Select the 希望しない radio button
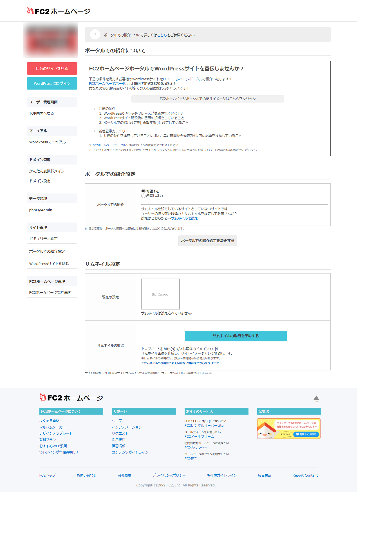 coord(143,196)
